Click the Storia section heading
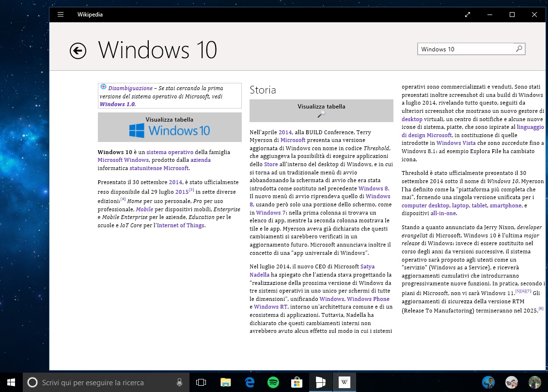Image resolution: width=548 pixels, height=392 pixels. point(263,90)
